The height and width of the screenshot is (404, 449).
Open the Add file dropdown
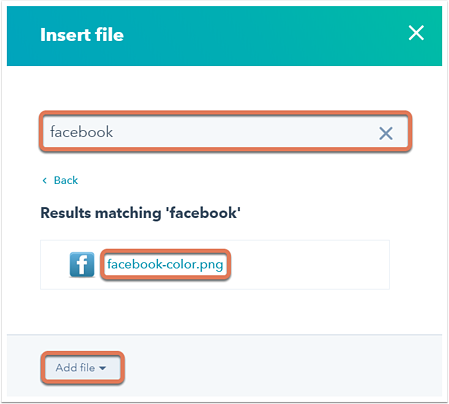[x=82, y=368]
